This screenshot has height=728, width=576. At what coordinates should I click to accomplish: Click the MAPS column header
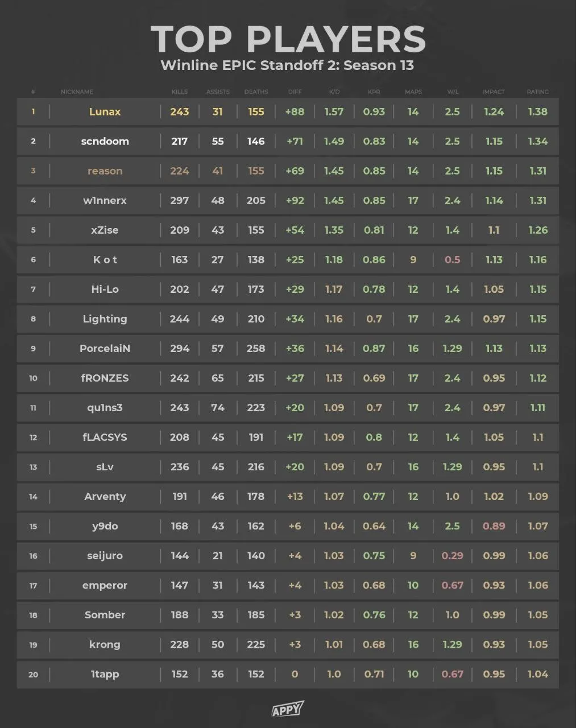pyautogui.click(x=413, y=92)
